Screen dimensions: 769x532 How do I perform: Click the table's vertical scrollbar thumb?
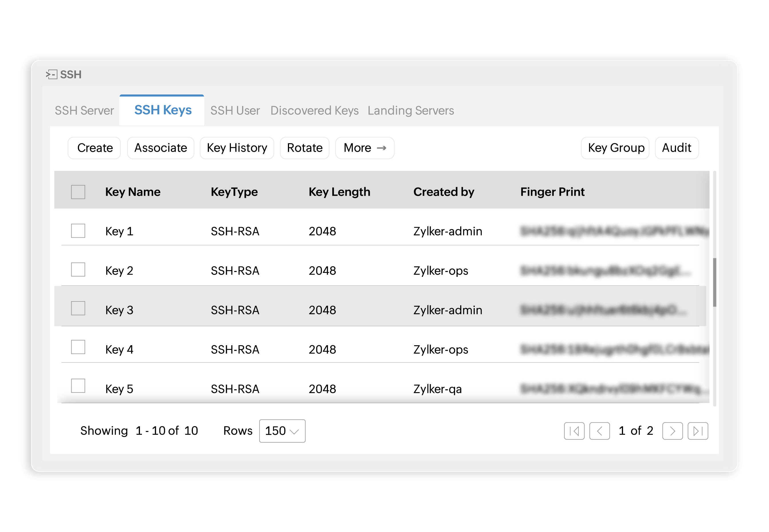click(714, 282)
